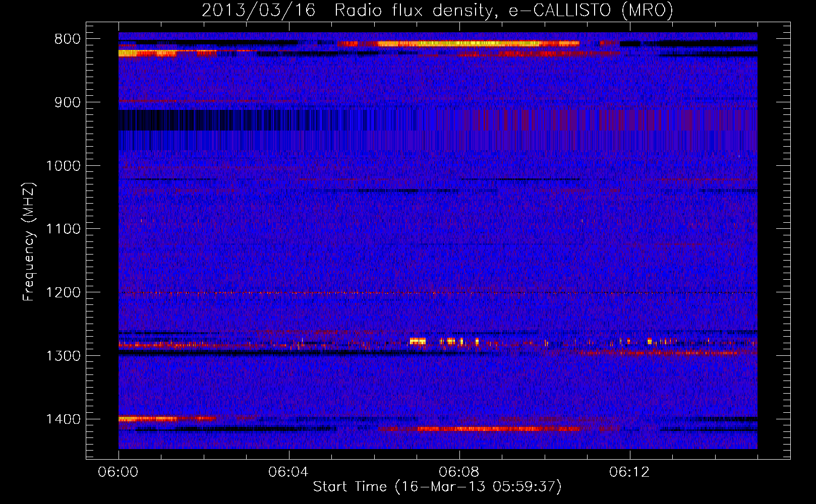Click the 1000 frequency axis label

click(63, 166)
